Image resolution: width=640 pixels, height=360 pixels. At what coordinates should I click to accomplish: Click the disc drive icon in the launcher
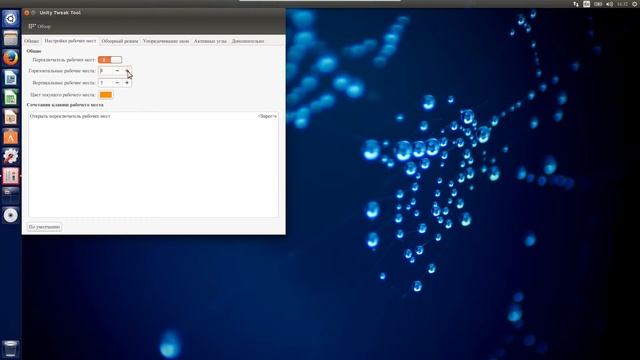pyautogui.click(x=11, y=215)
